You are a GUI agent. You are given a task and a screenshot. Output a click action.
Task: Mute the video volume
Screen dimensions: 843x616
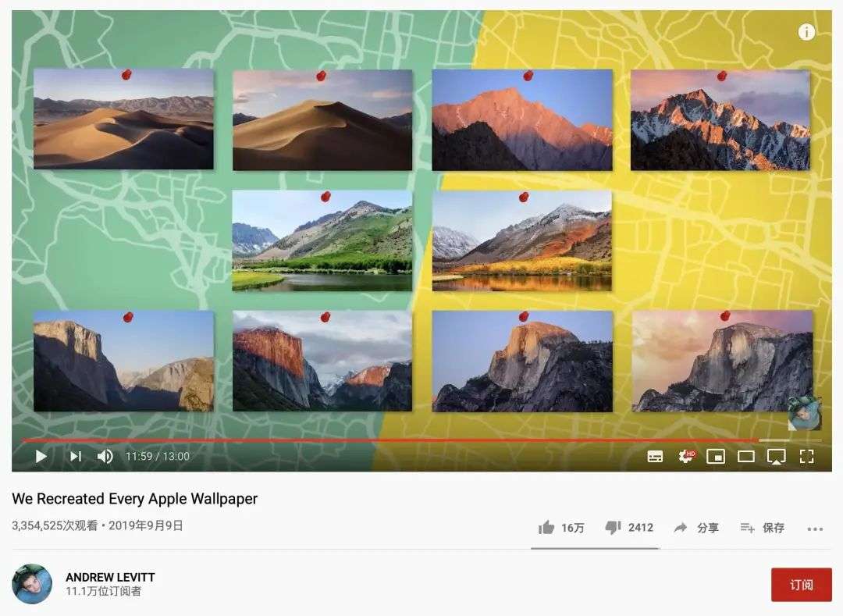tap(105, 457)
